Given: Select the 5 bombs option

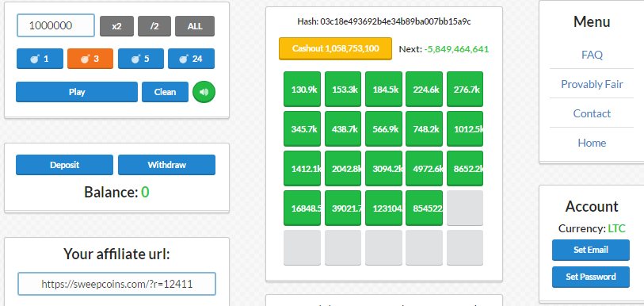Looking at the screenshot, I should (x=141, y=59).
